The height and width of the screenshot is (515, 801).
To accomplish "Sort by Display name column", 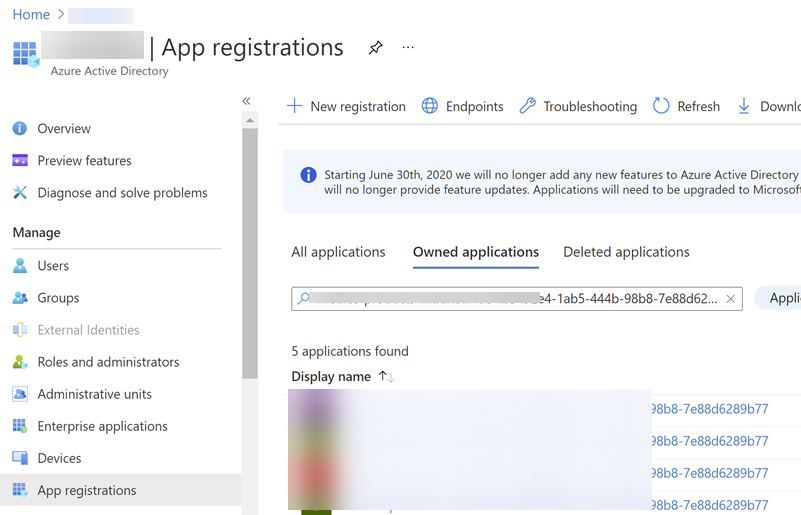I will [x=387, y=377].
